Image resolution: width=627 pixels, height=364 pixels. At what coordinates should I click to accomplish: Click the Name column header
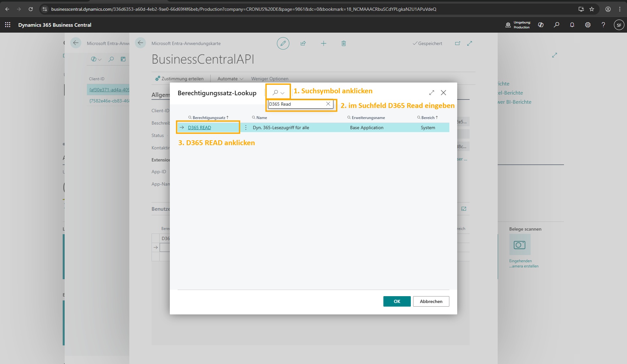260,118
